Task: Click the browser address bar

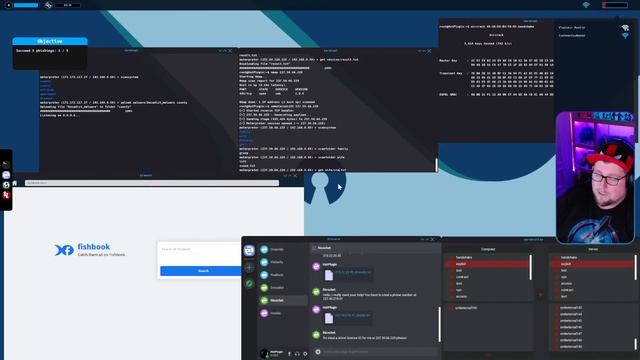Action: (x=152, y=183)
